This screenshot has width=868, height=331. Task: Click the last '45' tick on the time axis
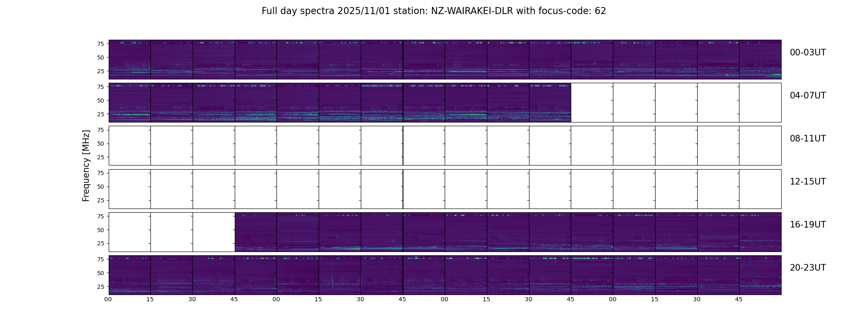739,300
